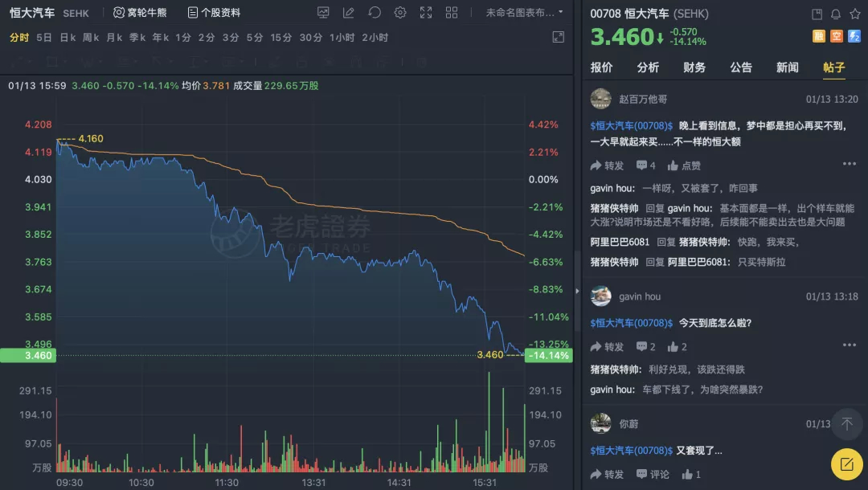This screenshot has height=490, width=868.
Task: Click the blue lightning Level 2 badge
Action: (x=854, y=36)
